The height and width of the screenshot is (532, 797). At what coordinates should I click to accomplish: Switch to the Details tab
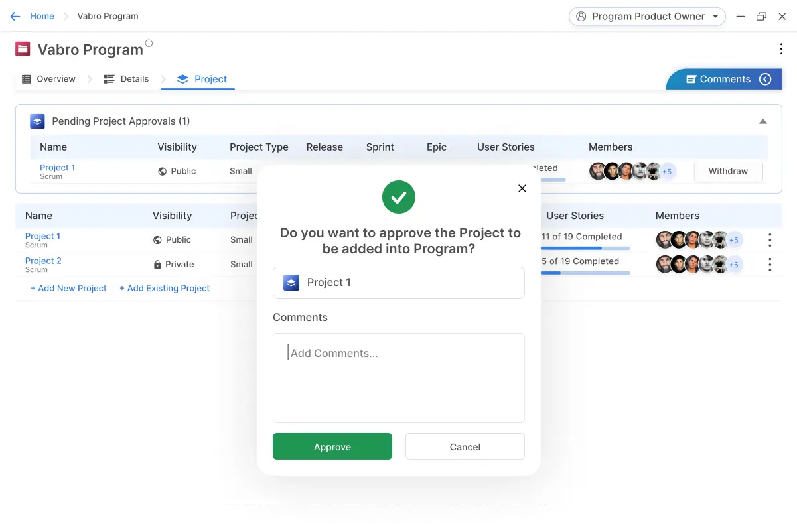click(x=126, y=79)
